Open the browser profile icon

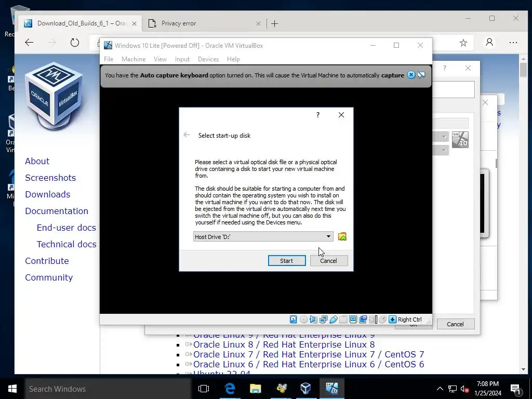click(489, 43)
